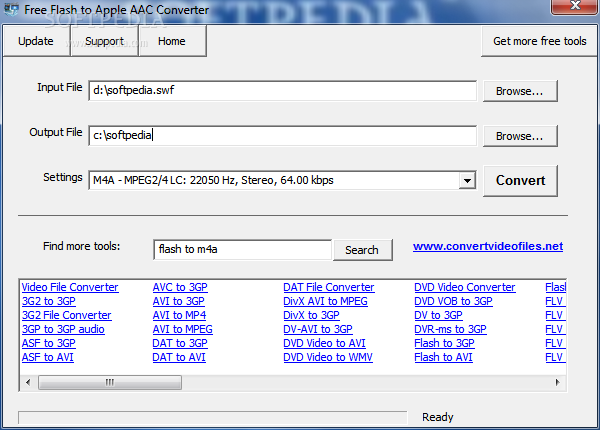Click the Support button
This screenshot has height=430, width=600.
pos(104,41)
